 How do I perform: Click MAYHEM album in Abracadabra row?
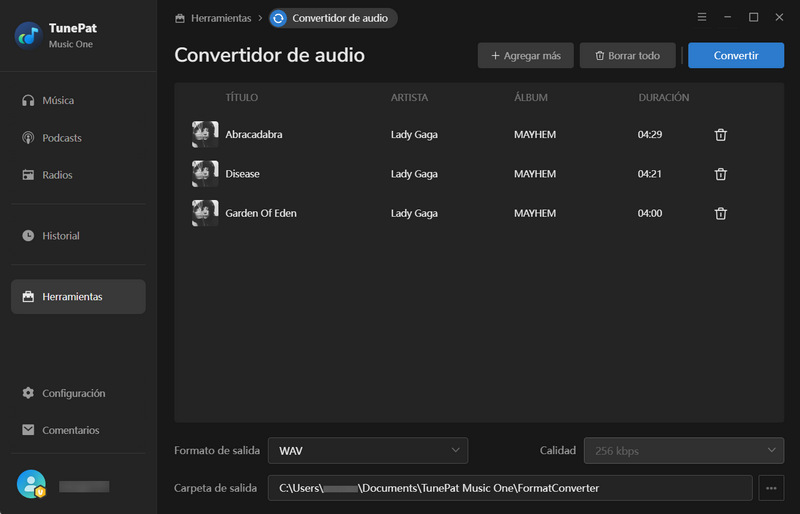tap(535, 135)
